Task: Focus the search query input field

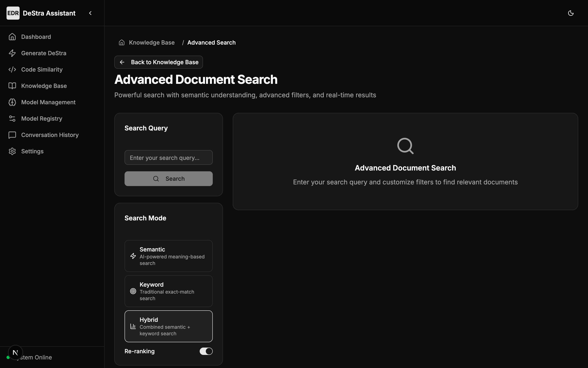Action: coord(169,157)
